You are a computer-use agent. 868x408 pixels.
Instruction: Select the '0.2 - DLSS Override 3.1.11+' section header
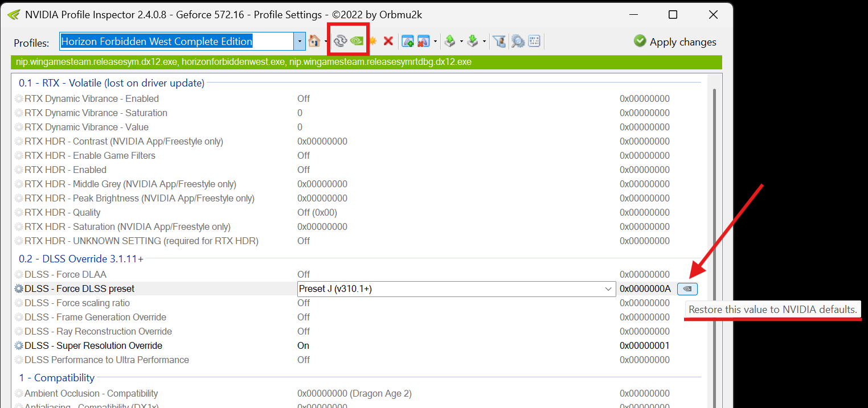pyautogui.click(x=81, y=259)
